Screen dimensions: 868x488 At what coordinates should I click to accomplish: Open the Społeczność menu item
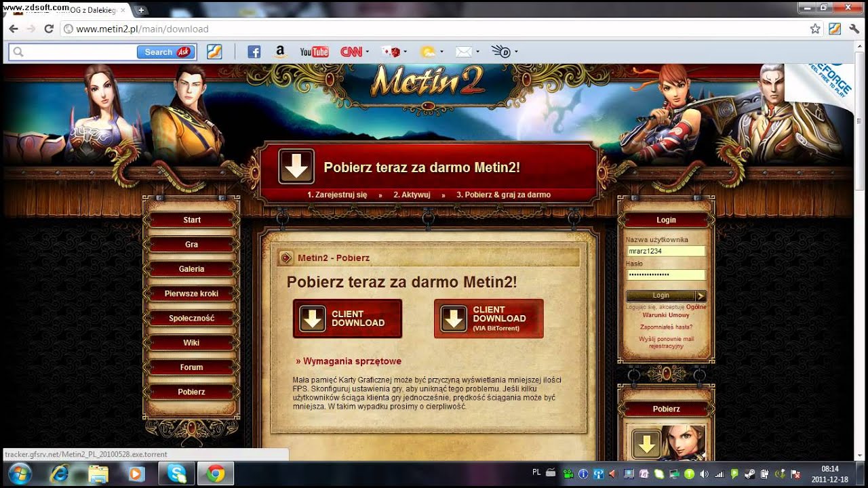[192, 318]
